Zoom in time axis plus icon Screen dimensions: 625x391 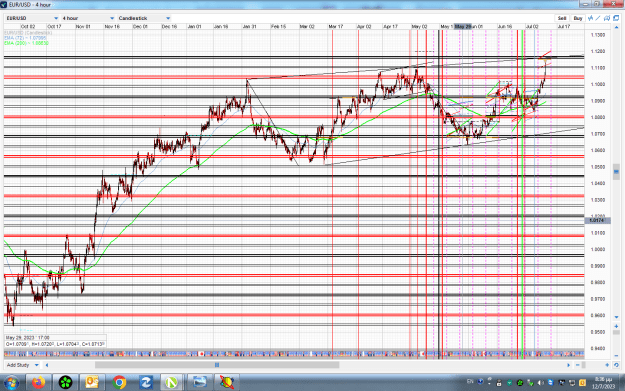click(607, 365)
